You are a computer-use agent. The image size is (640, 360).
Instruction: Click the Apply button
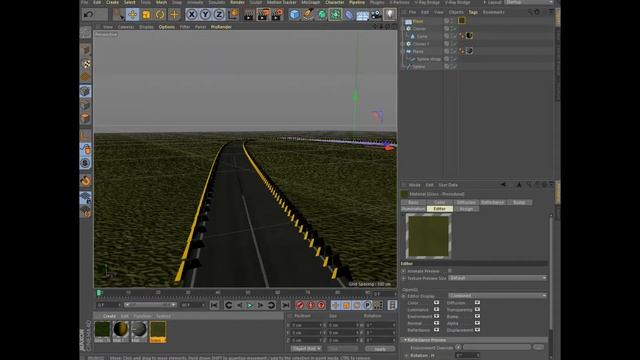(x=380, y=349)
